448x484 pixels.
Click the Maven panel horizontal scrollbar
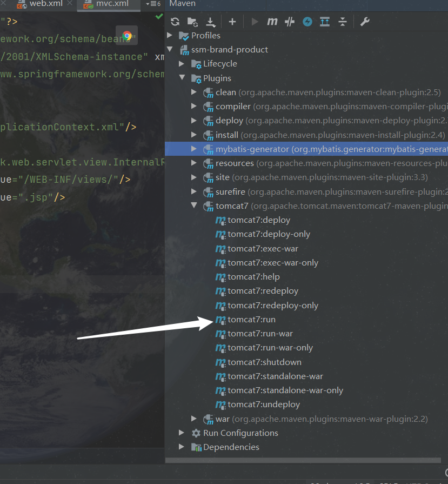click(303, 460)
